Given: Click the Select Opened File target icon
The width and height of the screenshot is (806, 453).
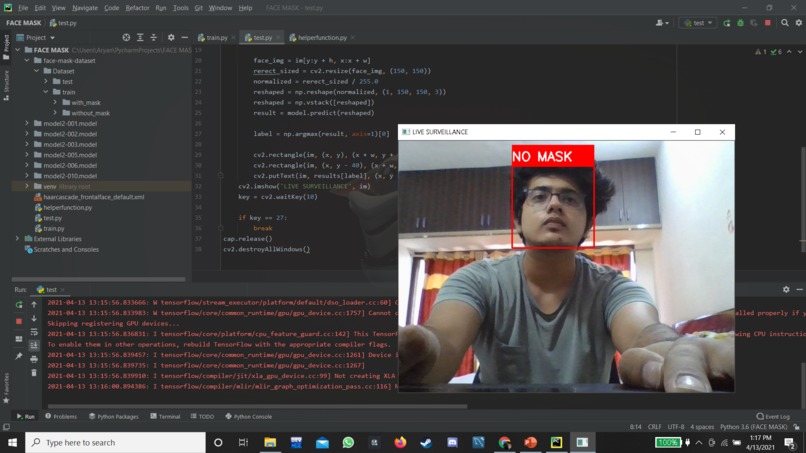Looking at the screenshot, I should pos(126,38).
